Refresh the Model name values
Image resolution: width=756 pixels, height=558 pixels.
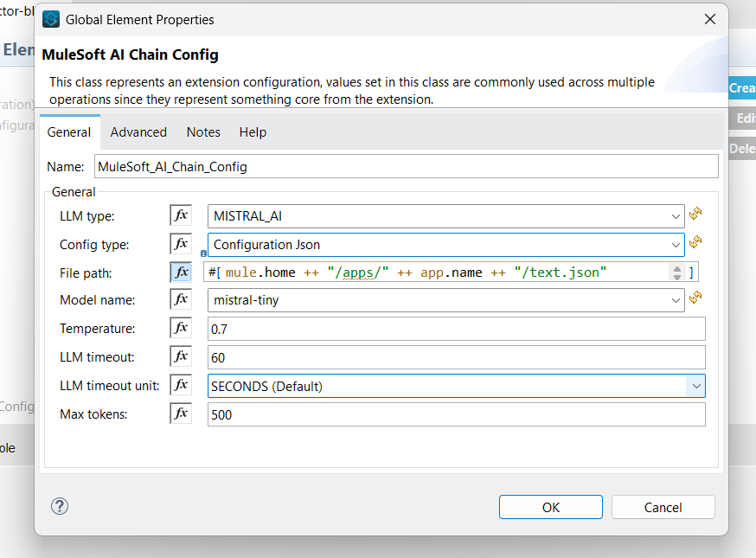pos(695,297)
